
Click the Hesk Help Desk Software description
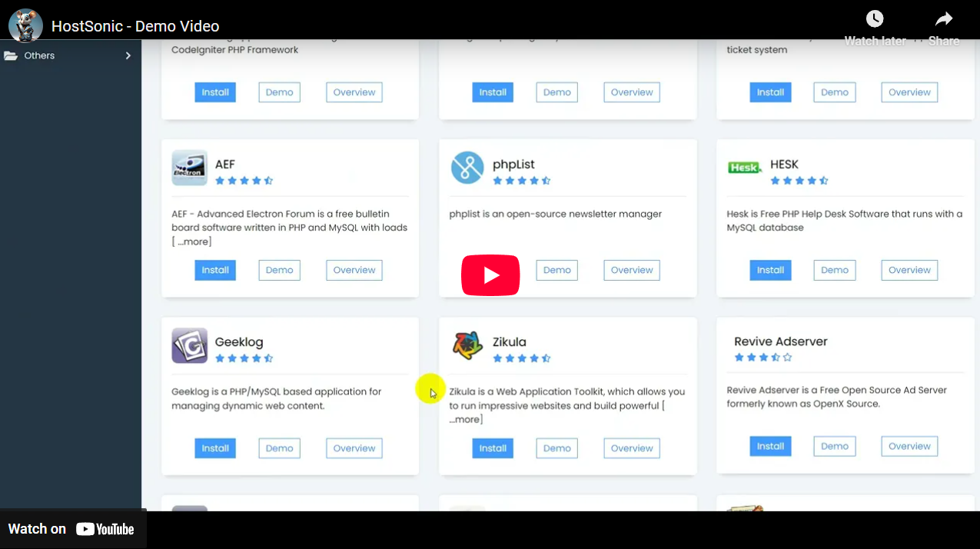point(845,221)
